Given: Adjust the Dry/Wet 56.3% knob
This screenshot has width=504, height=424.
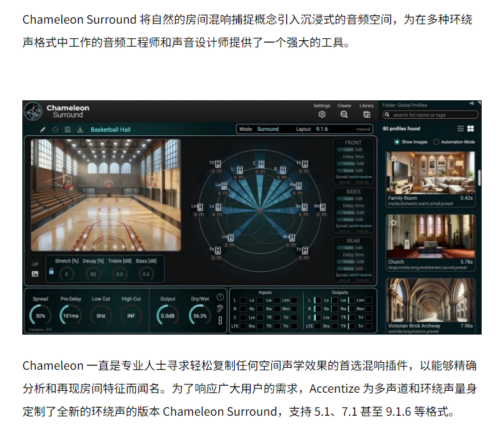Looking at the screenshot, I should tap(200, 315).
